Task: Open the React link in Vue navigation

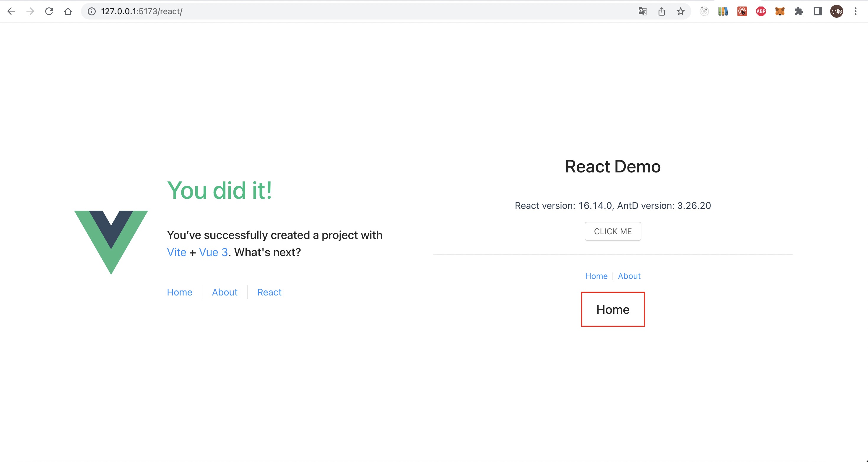Action: coord(269,292)
